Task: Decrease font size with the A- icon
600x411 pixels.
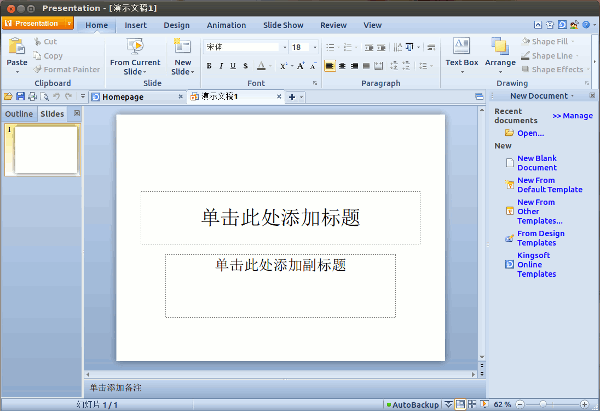Action: 313,66
